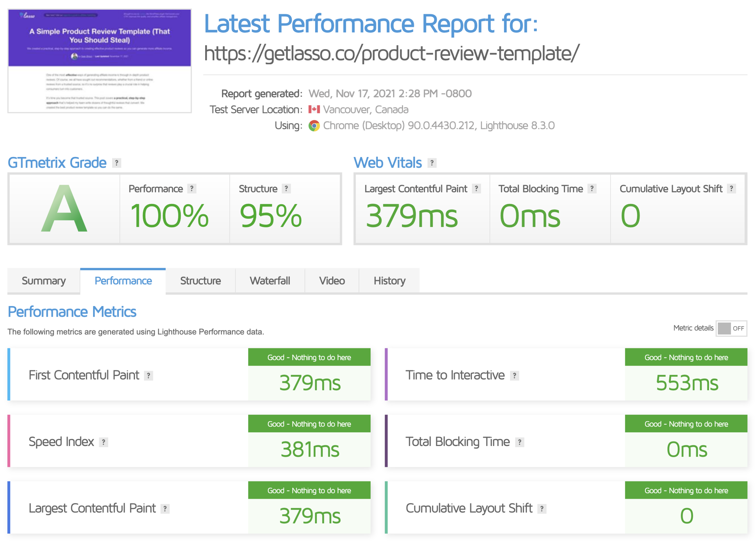This screenshot has height=541, width=756.
Task: Open First Contentful Paint help icon
Action: click(x=149, y=376)
